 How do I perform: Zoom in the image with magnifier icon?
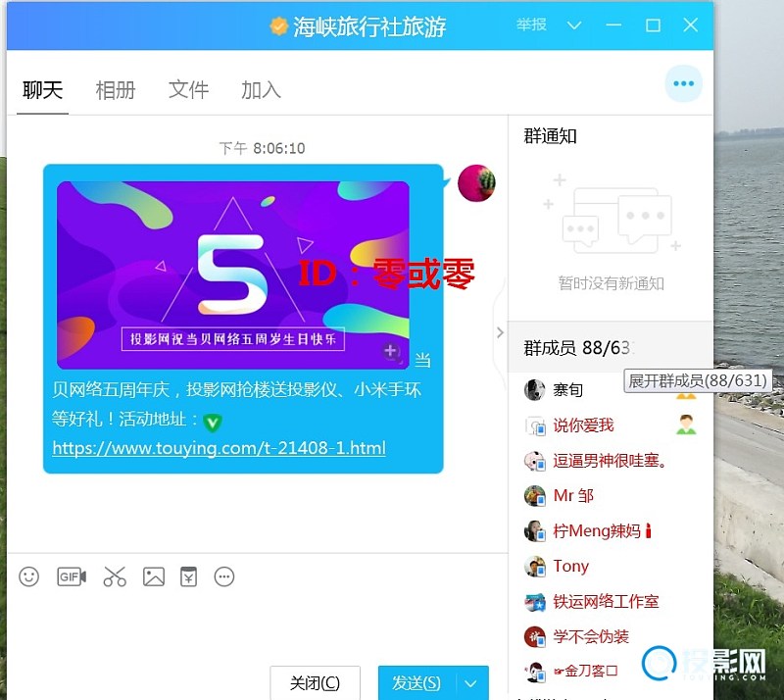(391, 352)
